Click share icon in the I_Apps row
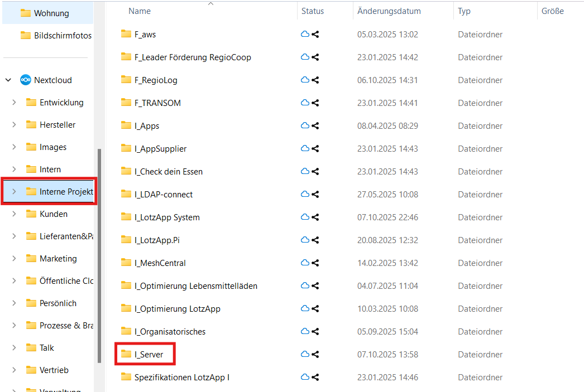The width and height of the screenshot is (584, 392). tap(315, 126)
